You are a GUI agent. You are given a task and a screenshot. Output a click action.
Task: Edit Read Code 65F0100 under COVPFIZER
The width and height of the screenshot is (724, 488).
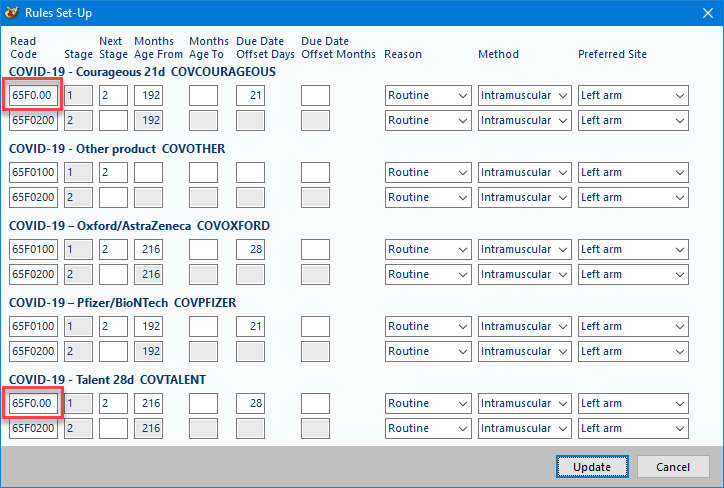33,327
